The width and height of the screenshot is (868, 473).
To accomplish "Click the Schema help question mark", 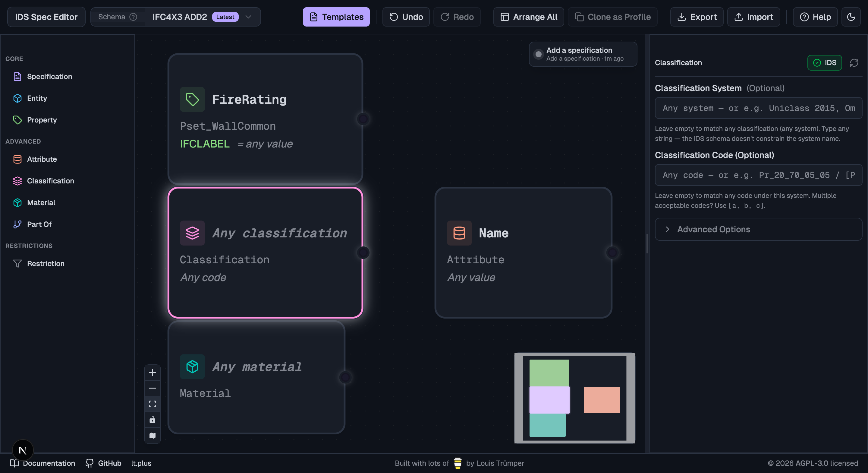I will click(x=134, y=17).
